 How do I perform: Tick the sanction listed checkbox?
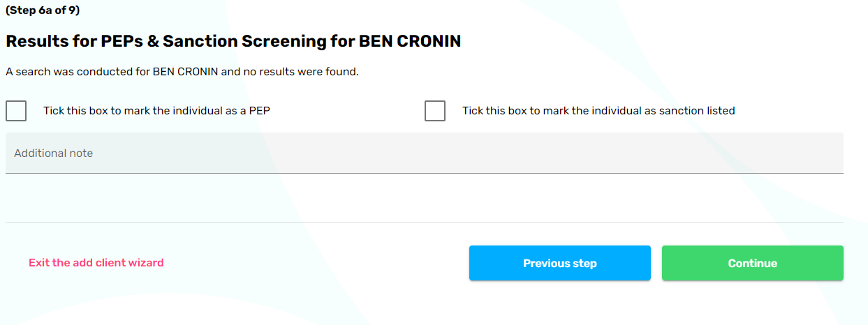tap(435, 111)
